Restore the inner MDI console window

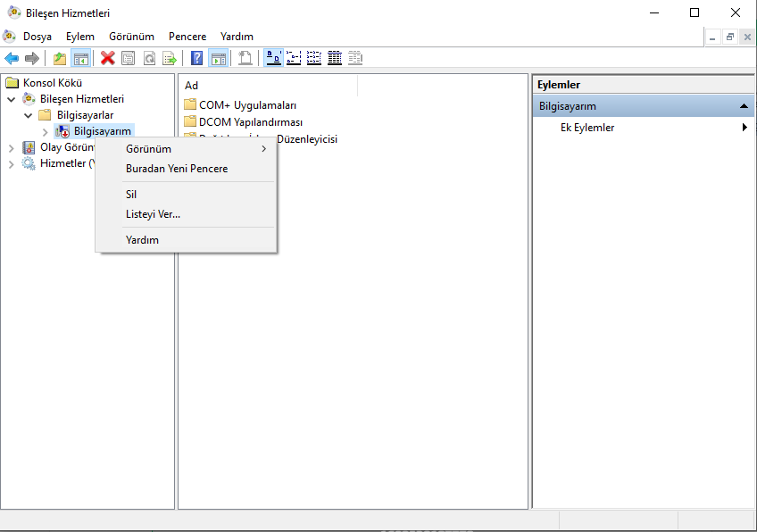730,37
